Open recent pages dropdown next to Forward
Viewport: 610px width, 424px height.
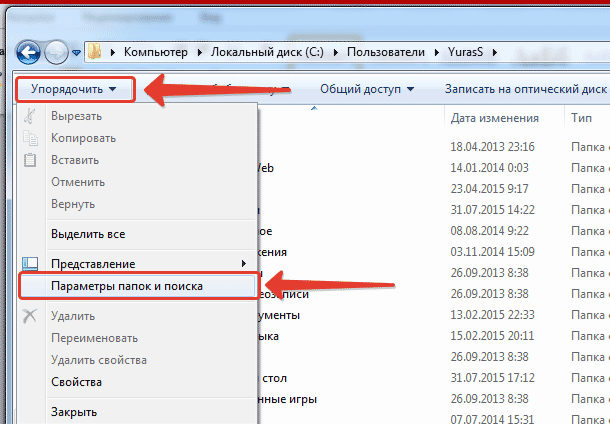pos(76,53)
